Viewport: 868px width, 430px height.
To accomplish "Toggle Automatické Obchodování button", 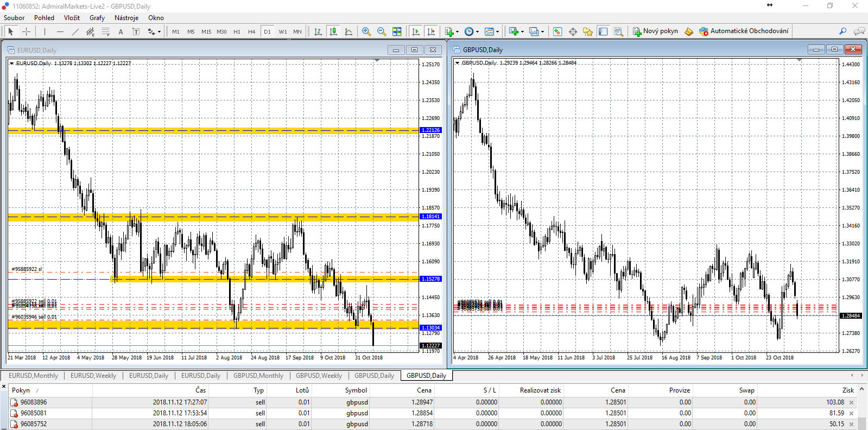I will 744,31.
